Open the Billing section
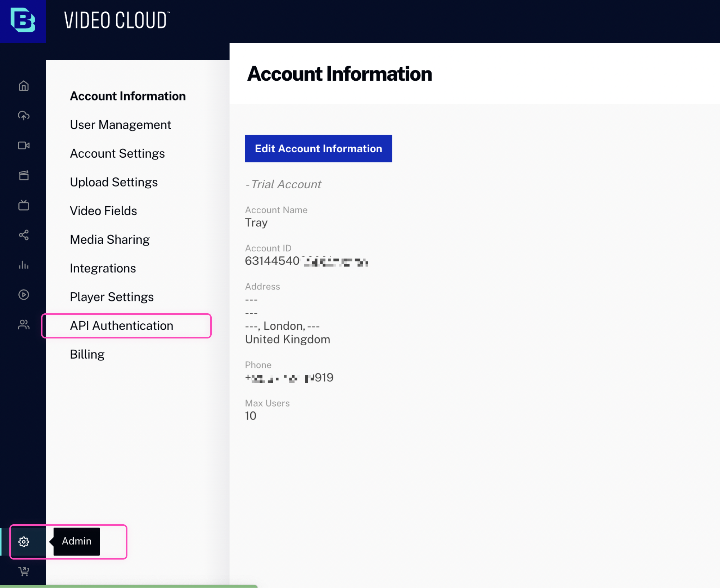 (x=87, y=354)
